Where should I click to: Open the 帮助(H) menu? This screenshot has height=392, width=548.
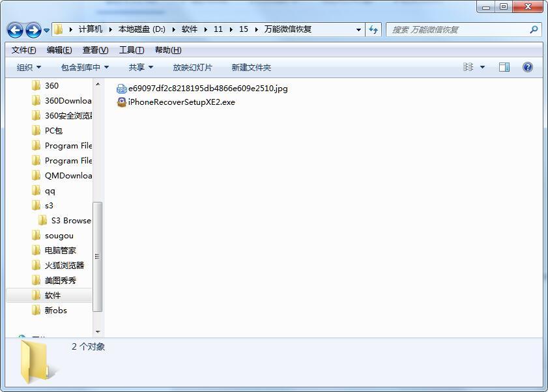click(168, 50)
